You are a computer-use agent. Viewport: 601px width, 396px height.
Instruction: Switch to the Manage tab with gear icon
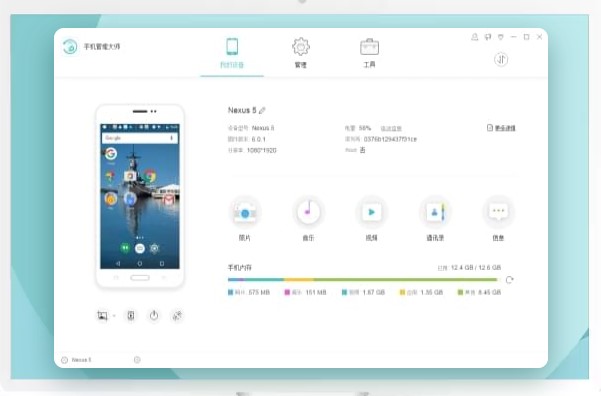coord(301,53)
